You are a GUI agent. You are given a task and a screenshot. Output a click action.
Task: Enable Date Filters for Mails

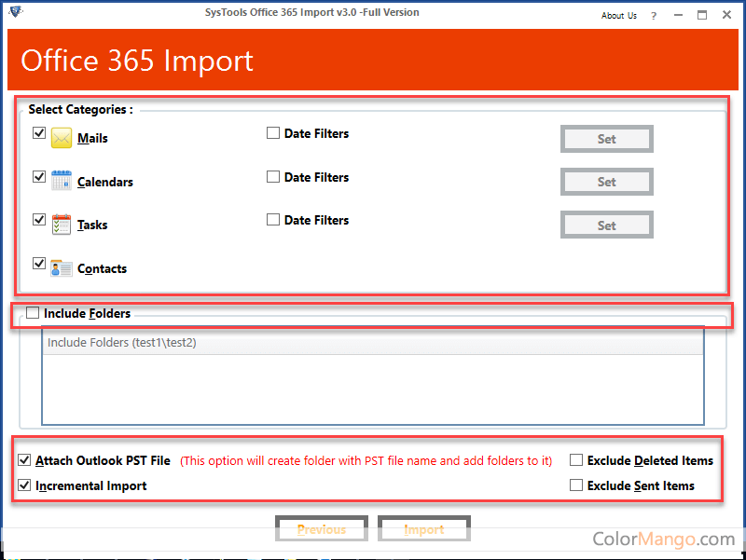click(x=273, y=133)
